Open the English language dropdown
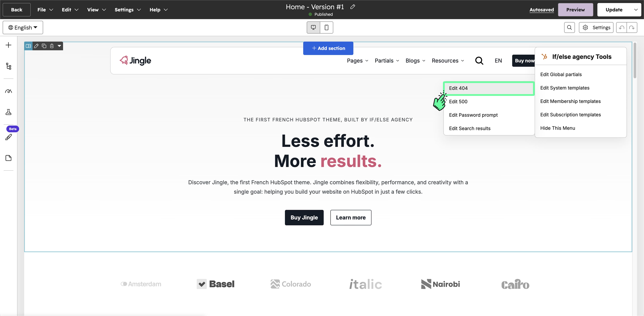The width and height of the screenshot is (644, 316). point(23,28)
